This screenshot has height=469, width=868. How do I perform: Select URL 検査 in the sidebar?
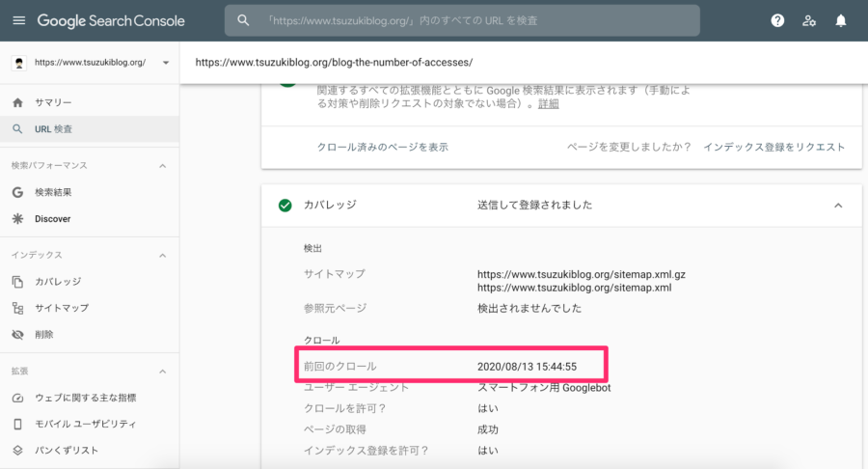pos(89,129)
